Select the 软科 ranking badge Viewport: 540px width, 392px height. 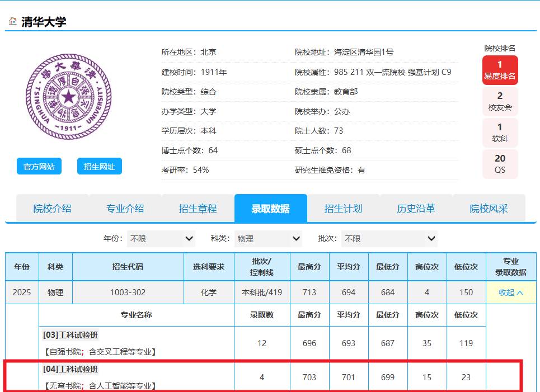point(500,133)
